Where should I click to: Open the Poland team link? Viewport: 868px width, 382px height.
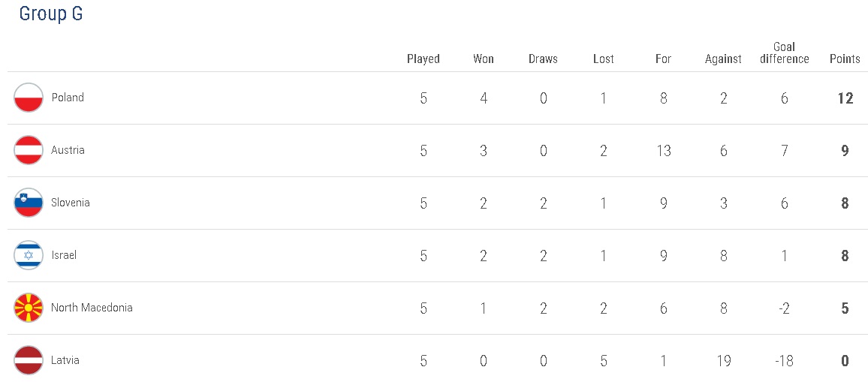click(68, 98)
